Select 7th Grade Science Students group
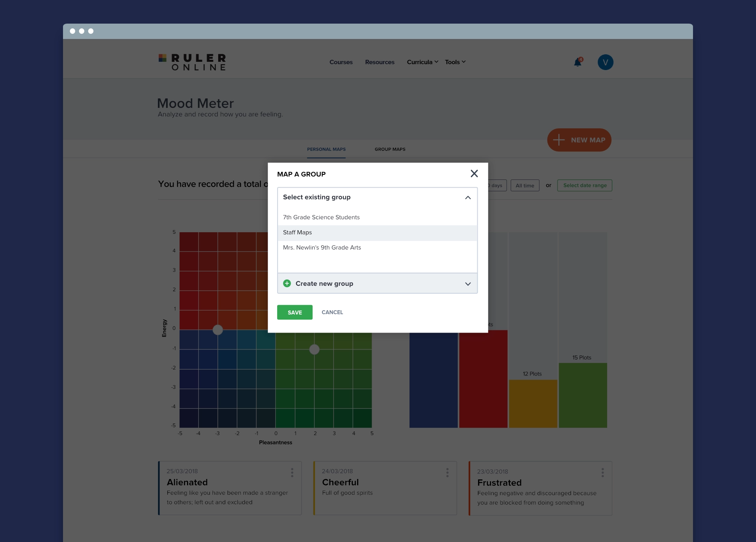The height and width of the screenshot is (542, 756). (x=377, y=217)
